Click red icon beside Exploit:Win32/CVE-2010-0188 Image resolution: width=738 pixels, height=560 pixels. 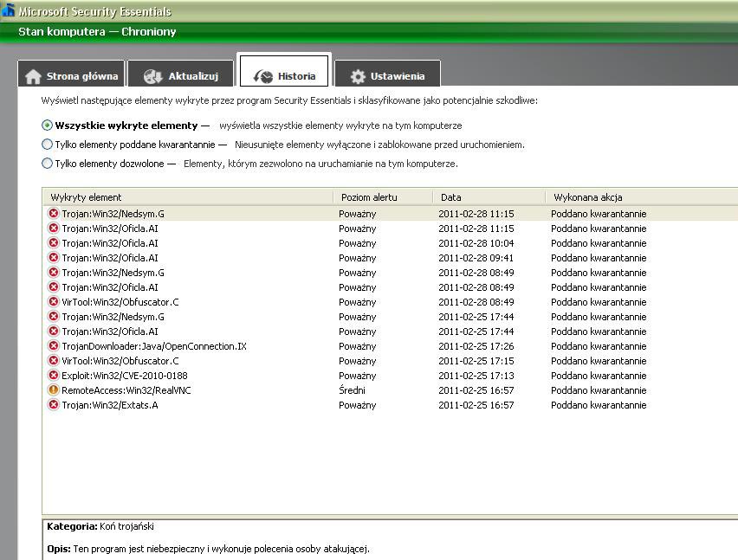coord(54,376)
